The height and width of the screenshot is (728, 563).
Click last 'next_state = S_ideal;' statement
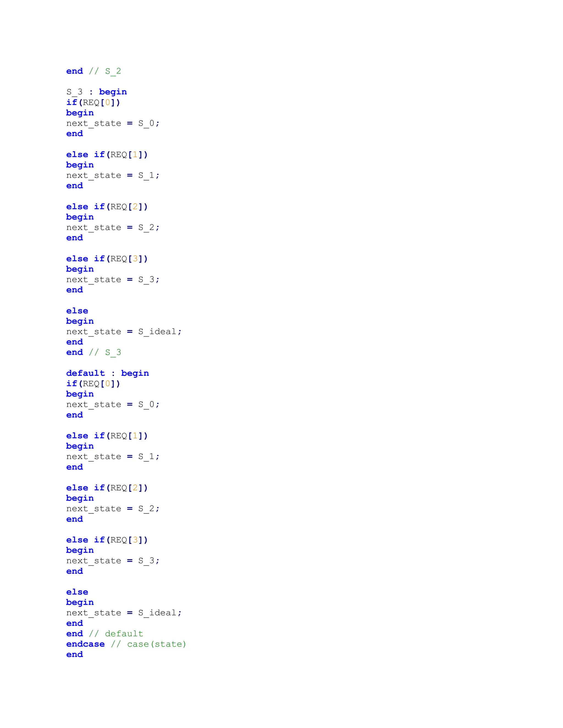pos(124,613)
